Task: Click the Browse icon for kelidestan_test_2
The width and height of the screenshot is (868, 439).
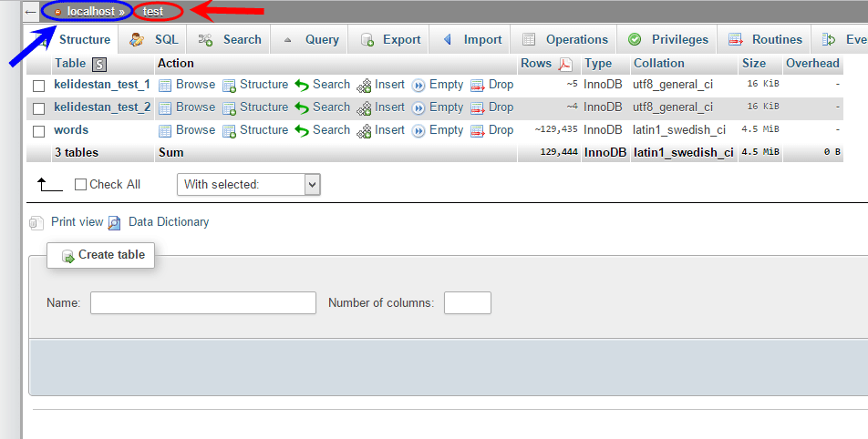Action: (x=165, y=107)
